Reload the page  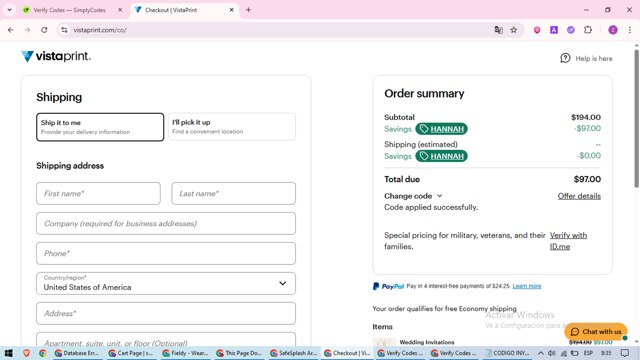pyautogui.click(x=44, y=30)
